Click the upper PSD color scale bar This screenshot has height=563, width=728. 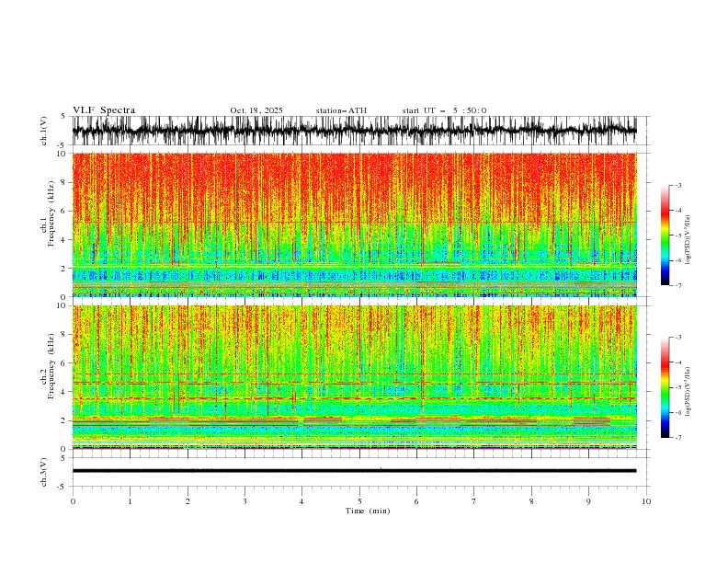(665, 236)
